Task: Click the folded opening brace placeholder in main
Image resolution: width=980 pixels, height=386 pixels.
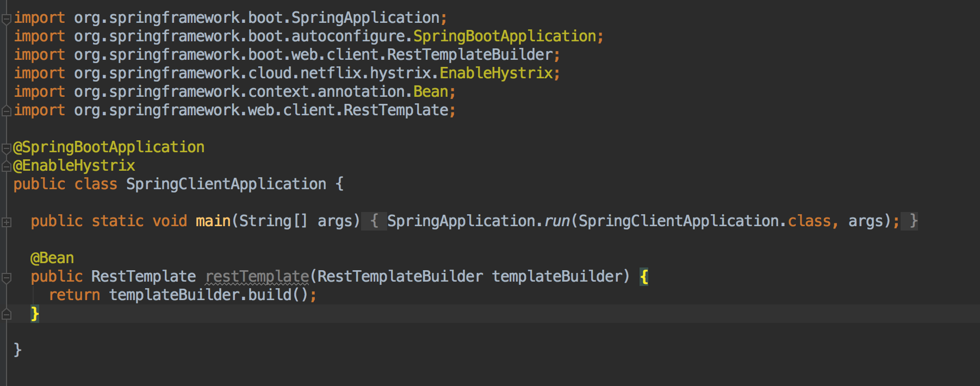Action: point(374,221)
